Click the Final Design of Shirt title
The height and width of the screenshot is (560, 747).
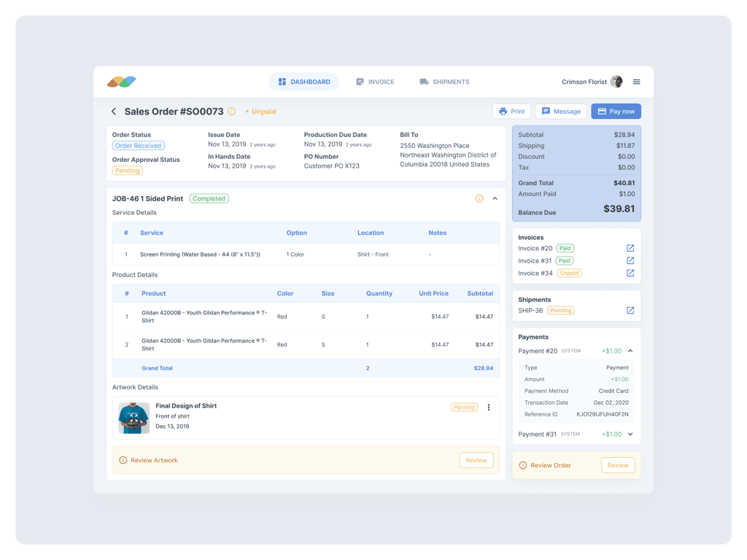coord(186,405)
